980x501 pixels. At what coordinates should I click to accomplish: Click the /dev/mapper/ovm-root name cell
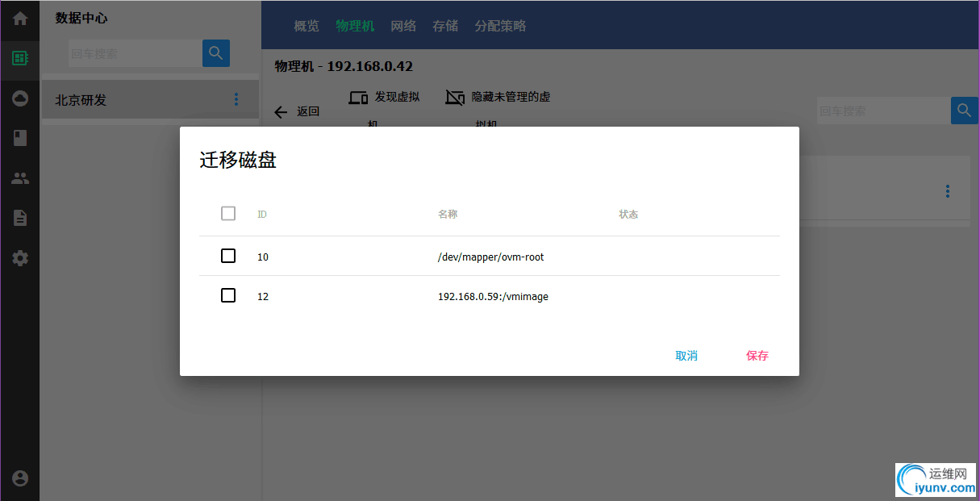491,257
